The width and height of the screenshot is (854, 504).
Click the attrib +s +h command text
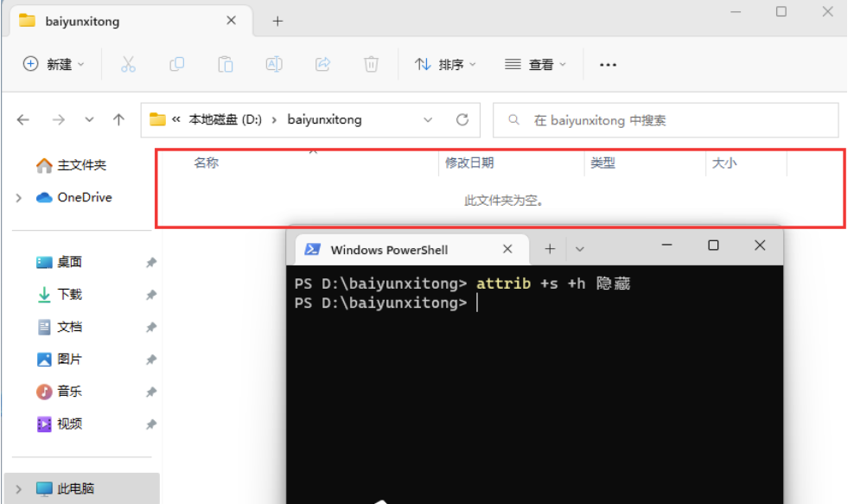tap(531, 284)
